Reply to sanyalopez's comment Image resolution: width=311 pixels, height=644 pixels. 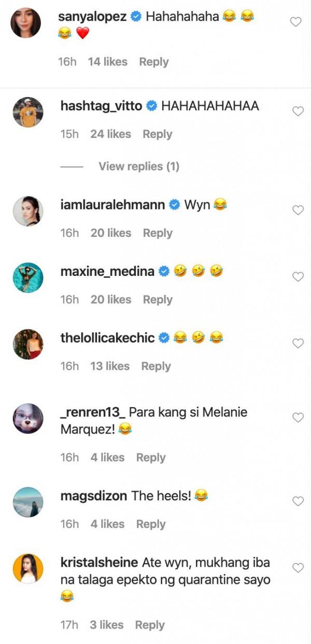point(154,62)
